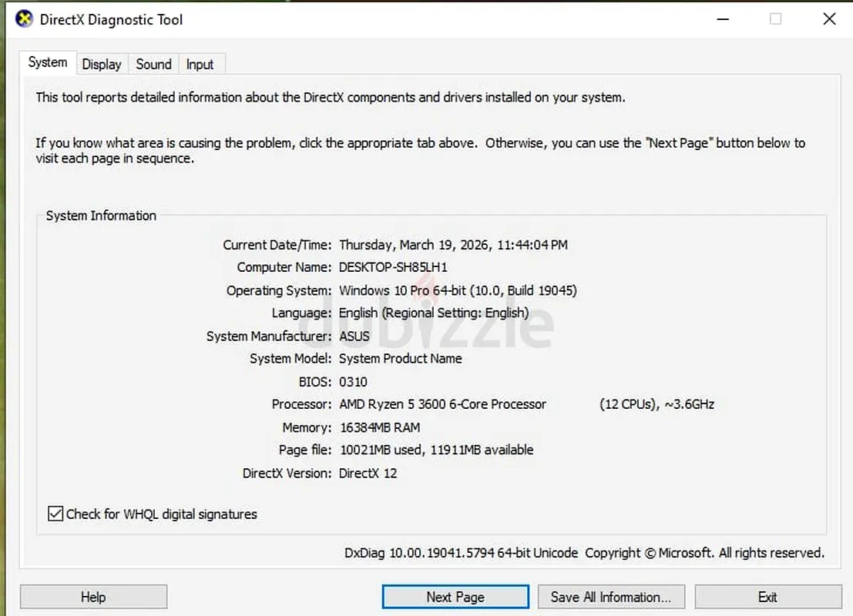This screenshot has height=616, width=853.
Task: Uncheck Check for WHQL digital signatures
Action: tap(55, 514)
